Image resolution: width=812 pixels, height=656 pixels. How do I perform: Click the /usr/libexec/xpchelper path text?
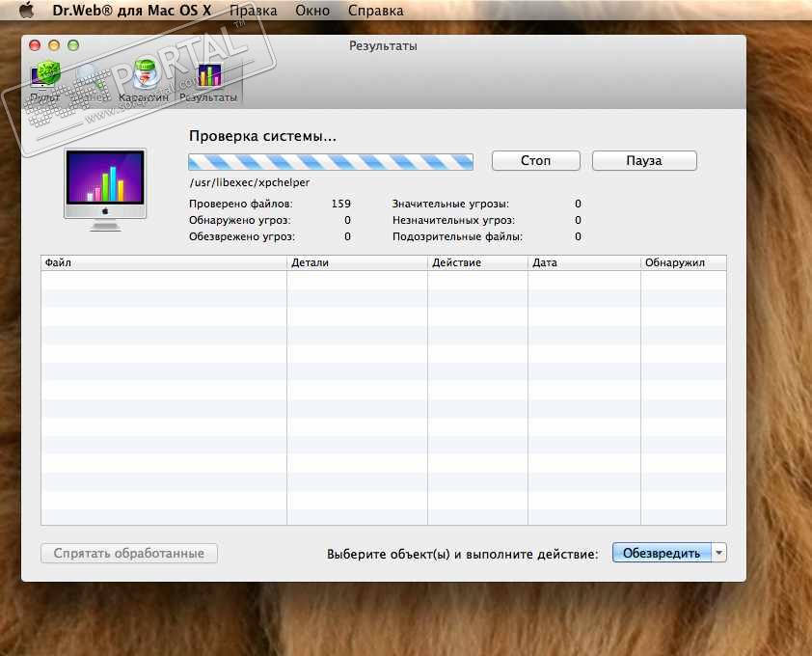point(250,182)
